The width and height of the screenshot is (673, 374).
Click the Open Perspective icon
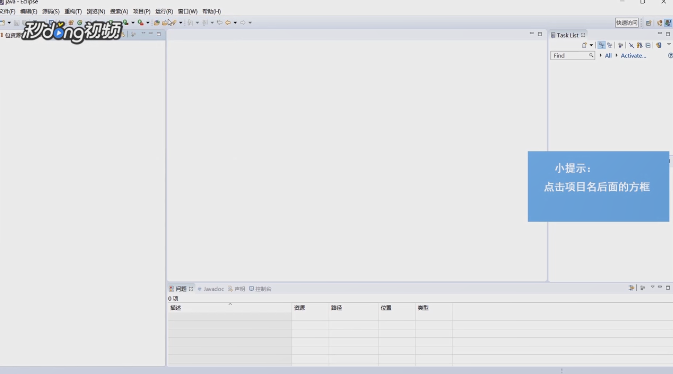(x=649, y=23)
